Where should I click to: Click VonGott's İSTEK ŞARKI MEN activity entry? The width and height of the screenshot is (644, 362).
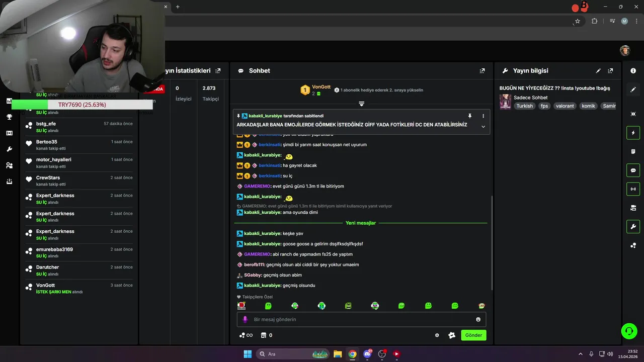[79, 288]
